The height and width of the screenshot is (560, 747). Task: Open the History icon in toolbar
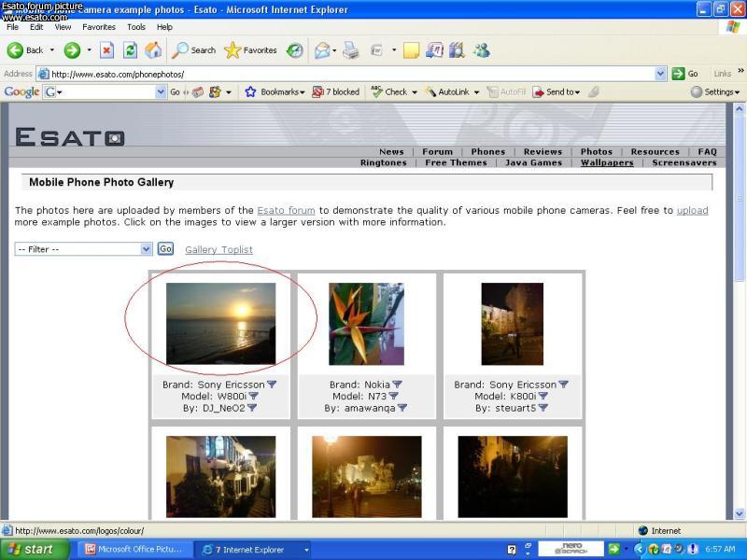click(x=294, y=50)
